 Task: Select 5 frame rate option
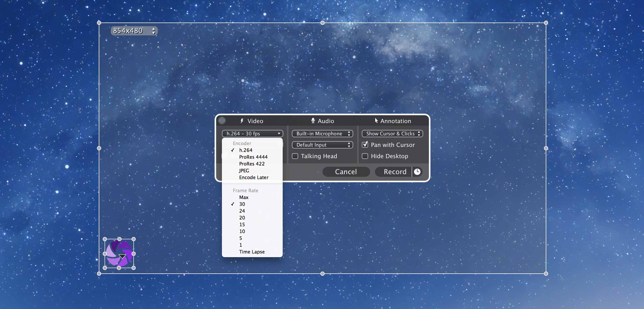click(x=252, y=238)
